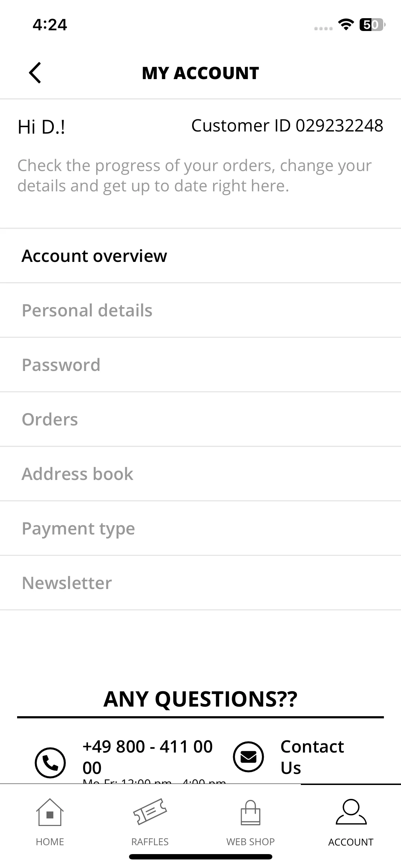Tap the back arrow icon
The width and height of the screenshot is (401, 868).
(35, 73)
